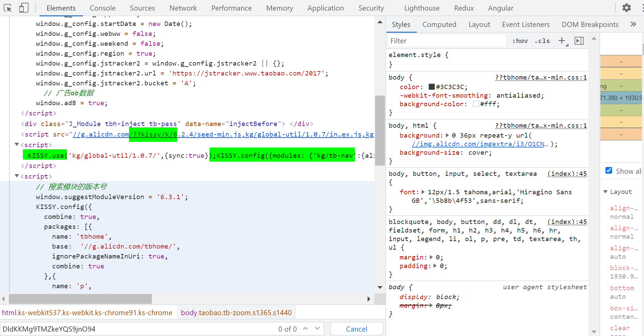Toggle the device toolbar icon

pos(24,8)
